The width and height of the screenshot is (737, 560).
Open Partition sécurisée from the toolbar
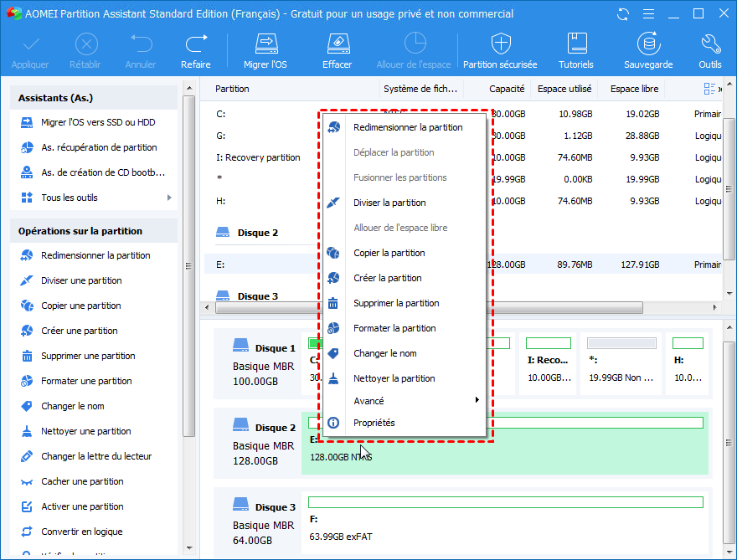point(500,51)
